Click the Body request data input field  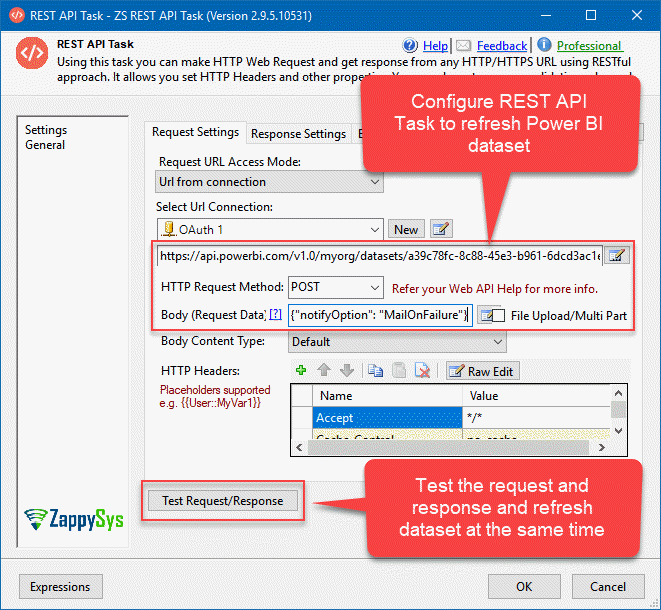(379, 316)
